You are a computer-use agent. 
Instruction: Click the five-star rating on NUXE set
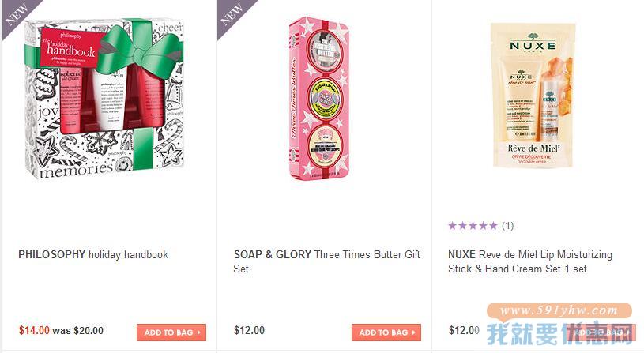473,226
